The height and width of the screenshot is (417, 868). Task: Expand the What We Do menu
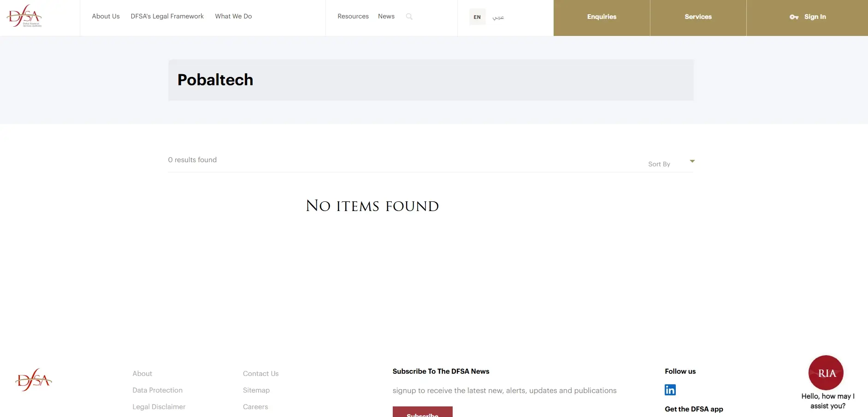[233, 16]
